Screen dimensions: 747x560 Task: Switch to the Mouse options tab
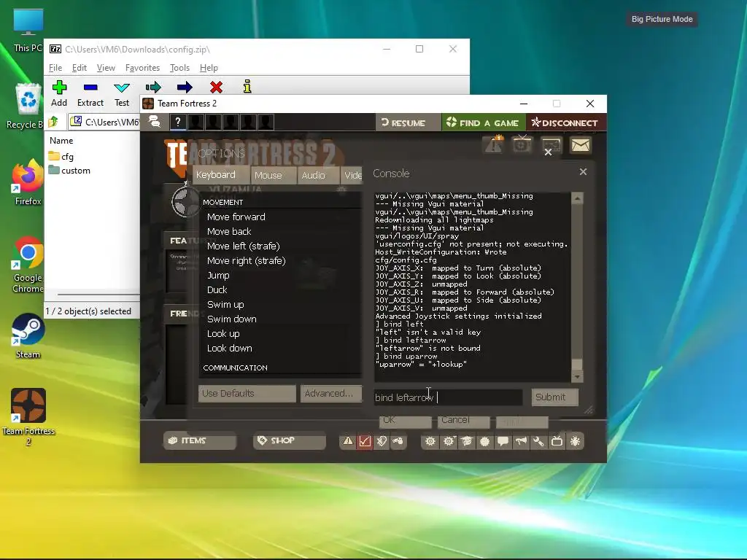[274, 175]
